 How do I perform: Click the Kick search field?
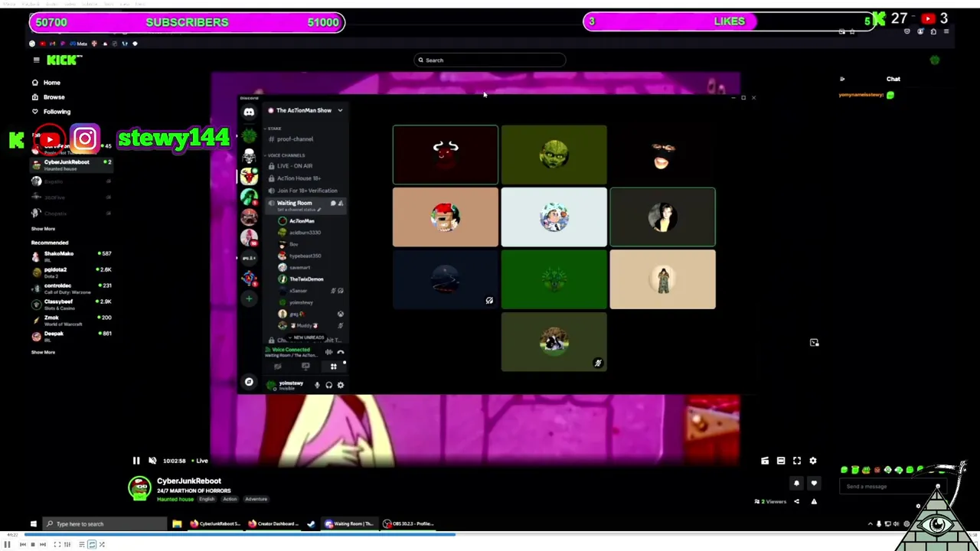pyautogui.click(x=490, y=60)
